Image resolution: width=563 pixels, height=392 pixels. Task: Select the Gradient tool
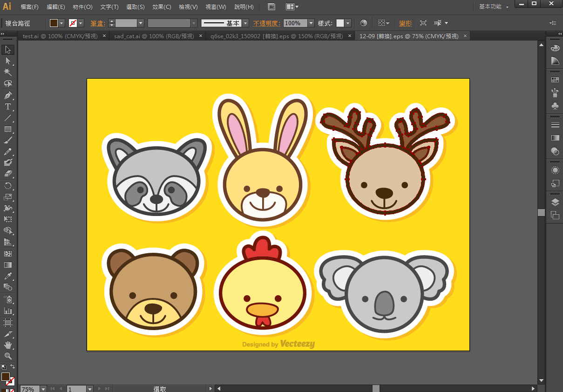(8, 265)
